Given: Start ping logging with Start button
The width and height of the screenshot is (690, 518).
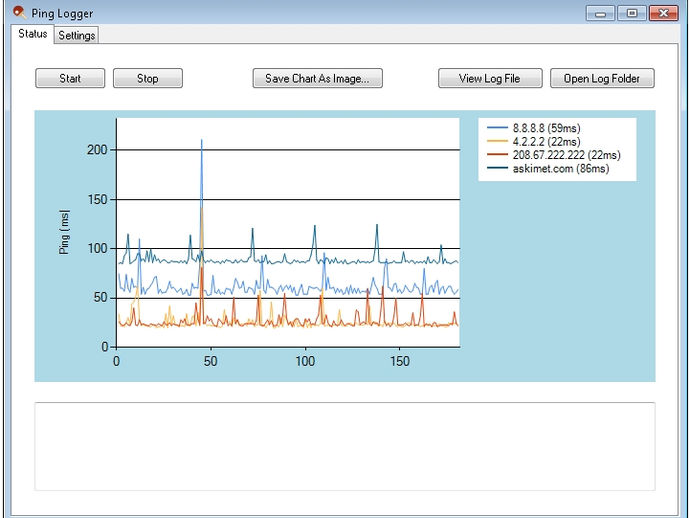Looking at the screenshot, I should click(x=70, y=78).
